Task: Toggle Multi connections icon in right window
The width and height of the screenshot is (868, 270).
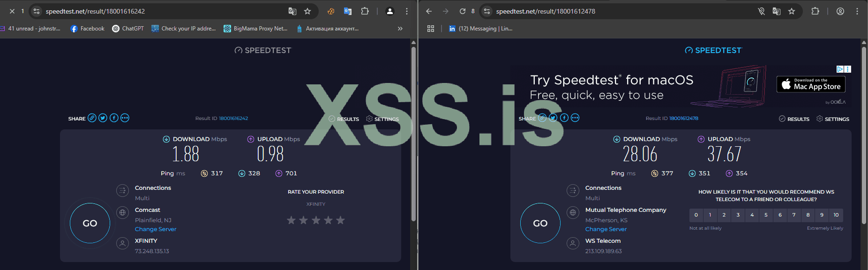Action: pyautogui.click(x=573, y=190)
